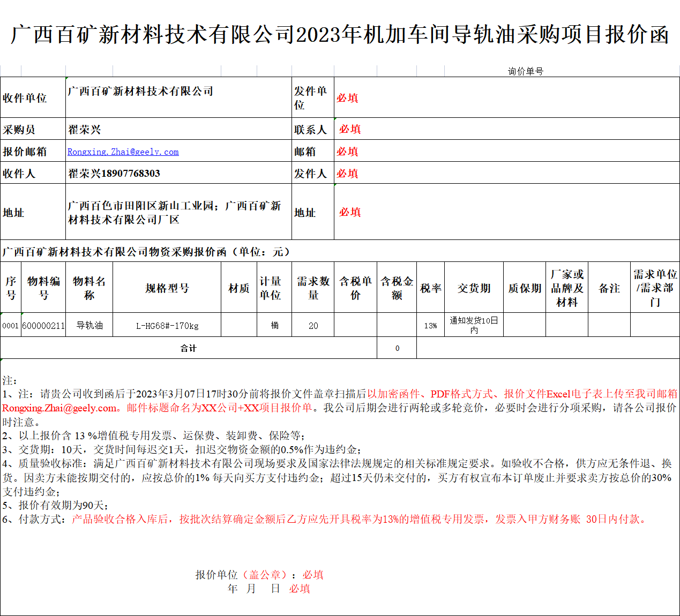Click the 必填 field in sender 地址 row

[x=507, y=212]
